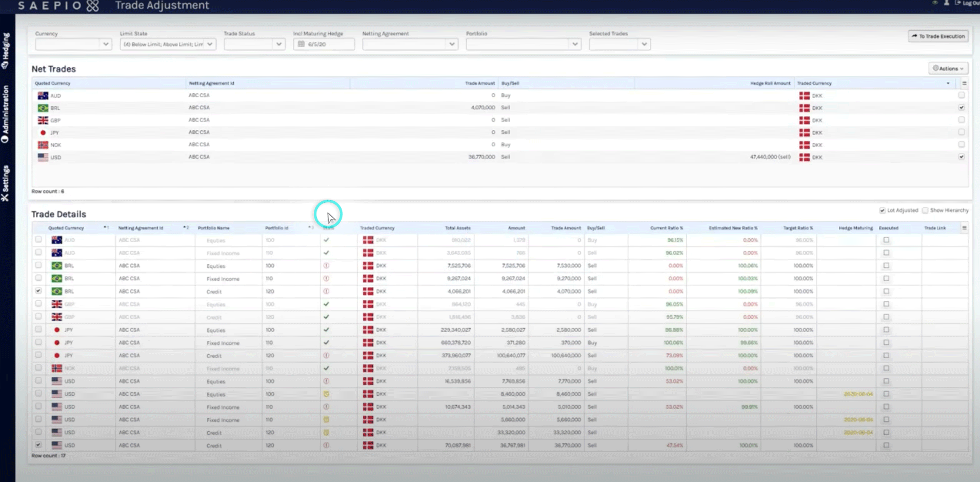
Task: Click the JPY flag in 229,340,027 row
Action: coord(57,330)
